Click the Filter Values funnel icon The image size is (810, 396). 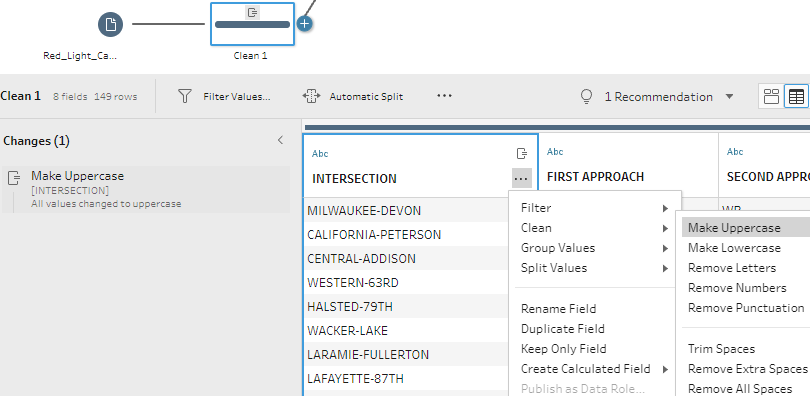[185, 96]
